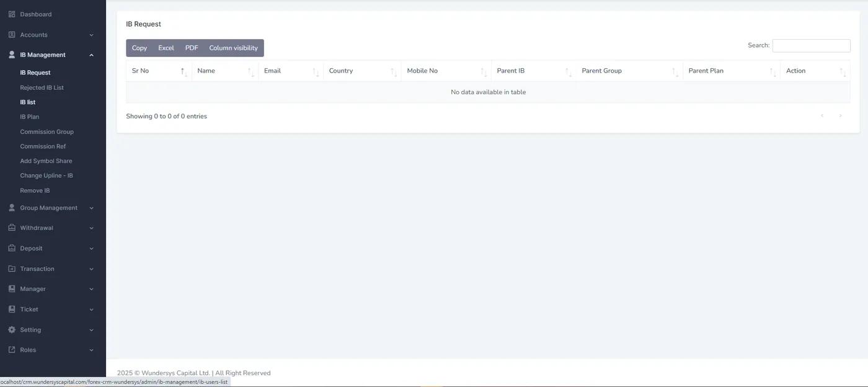The width and height of the screenshot is (868, 387).
Task: Click the Setting gear icon
Action: pos(12,330)
